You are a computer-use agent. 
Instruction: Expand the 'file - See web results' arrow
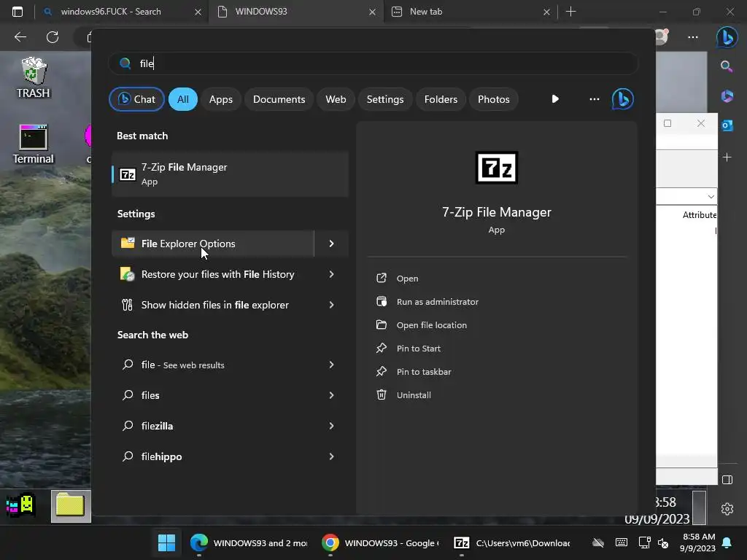point(332,365)
